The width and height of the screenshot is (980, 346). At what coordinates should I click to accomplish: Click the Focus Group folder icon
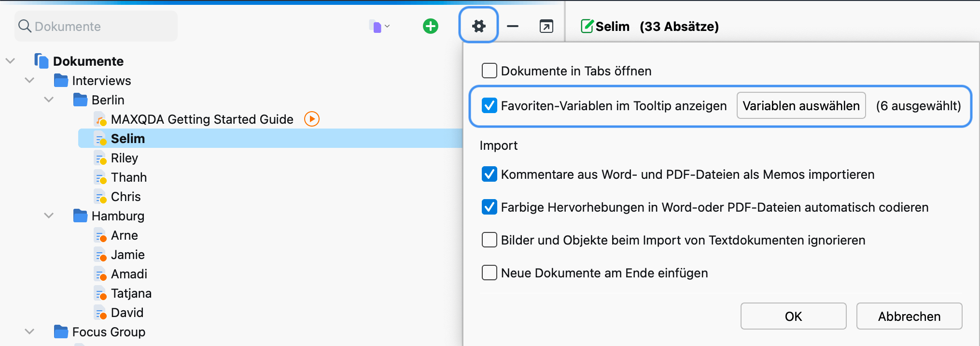pyautogui.click(x=61, y=332)
